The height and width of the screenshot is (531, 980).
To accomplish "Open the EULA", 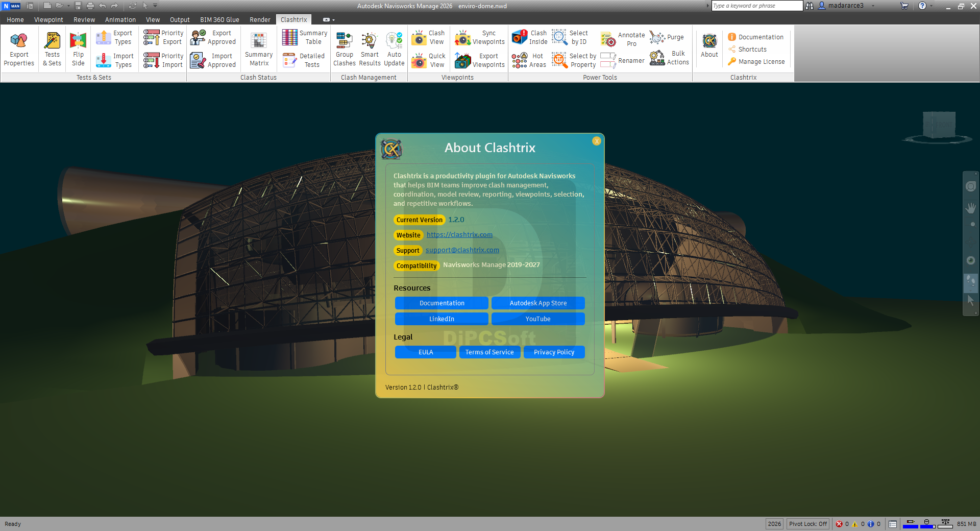I will click(x=426, y=352).
